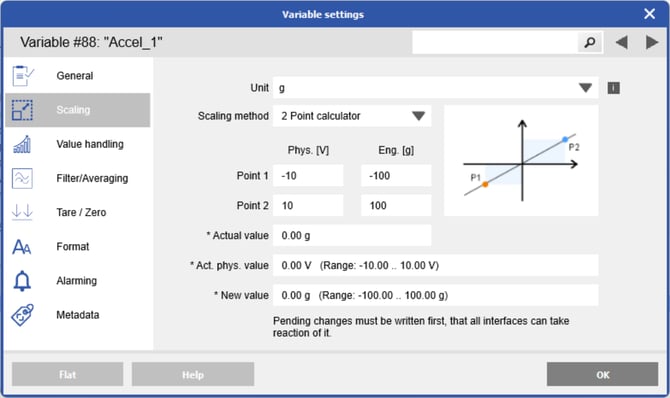Go to the next variable arrow
Image resolution: width=670 pixels, height=398 pixels.
[652, 42]
